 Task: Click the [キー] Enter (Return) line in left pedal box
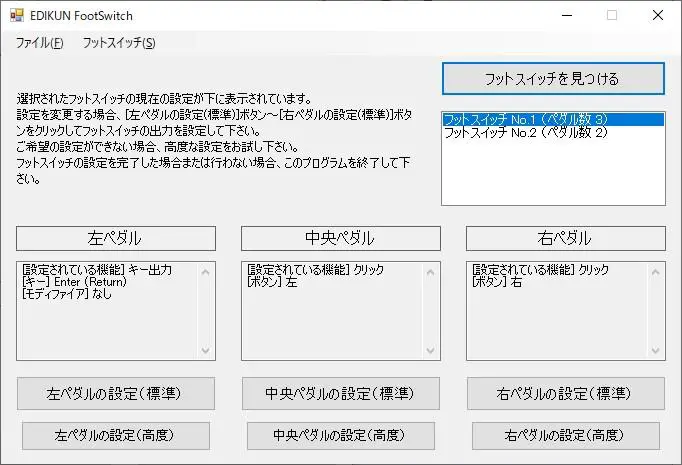pos(74,282)
